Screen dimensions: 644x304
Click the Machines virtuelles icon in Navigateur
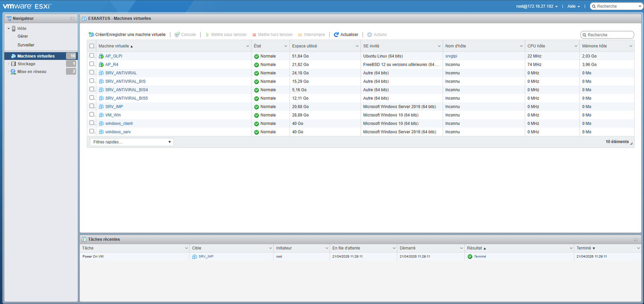click(x=14, y=56)
